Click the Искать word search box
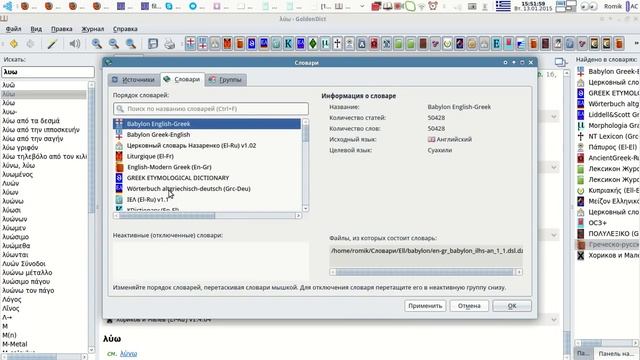Viewport: 640px width, 360px height. tap(48, 72)
